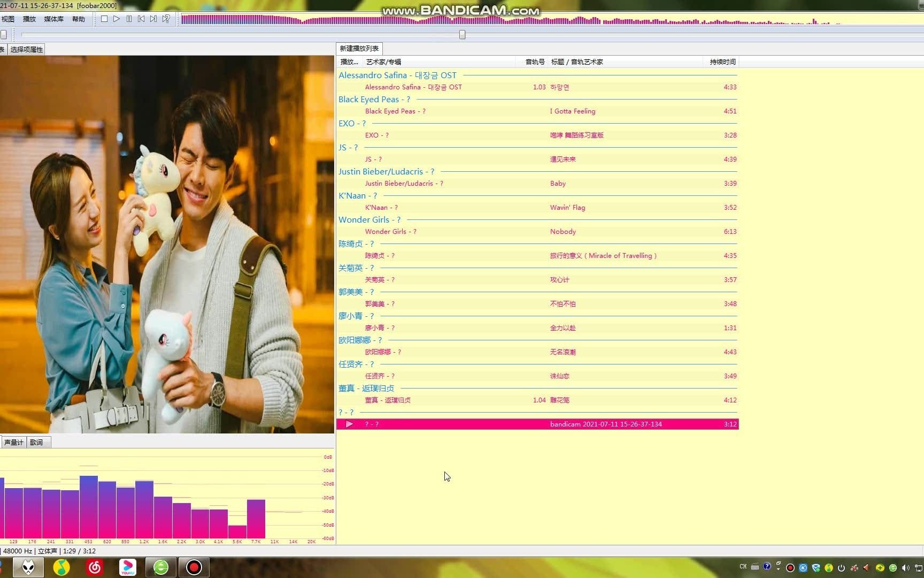Open the 媒体库 menu
The height and width of the screenshot is (578, 924).
pos(53,19)
